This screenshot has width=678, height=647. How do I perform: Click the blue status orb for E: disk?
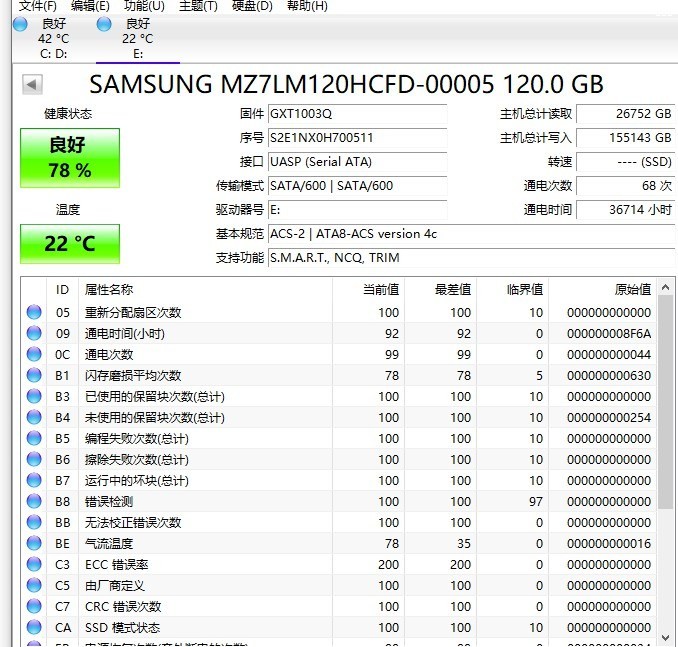click(x=104, y=24)
